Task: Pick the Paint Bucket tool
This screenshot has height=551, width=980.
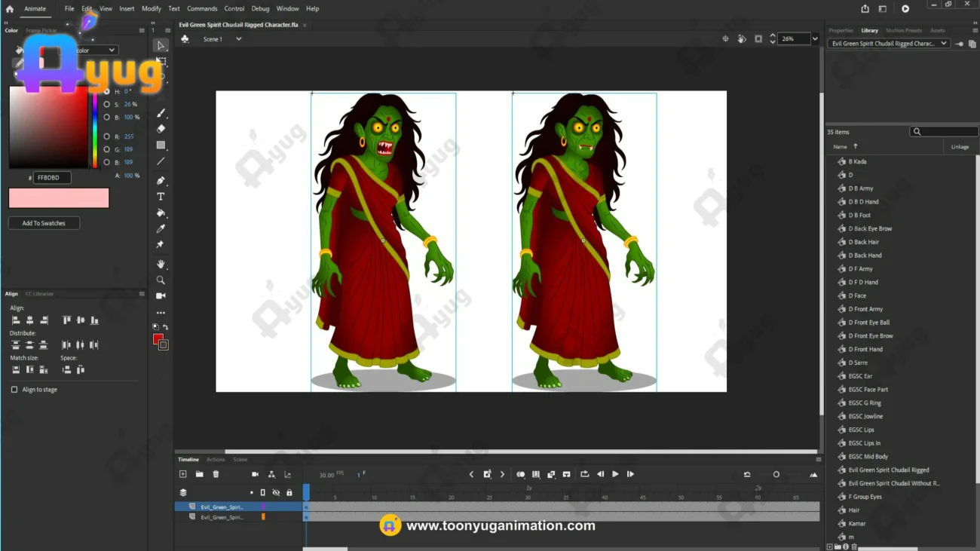Action: (x=161, y=213)
